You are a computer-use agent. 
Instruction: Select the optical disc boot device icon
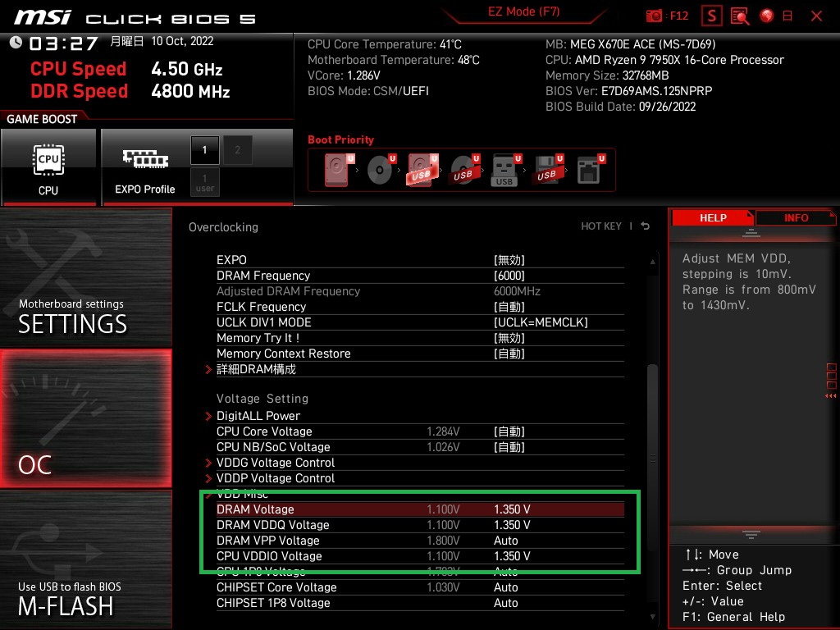(x=381, y=170)
